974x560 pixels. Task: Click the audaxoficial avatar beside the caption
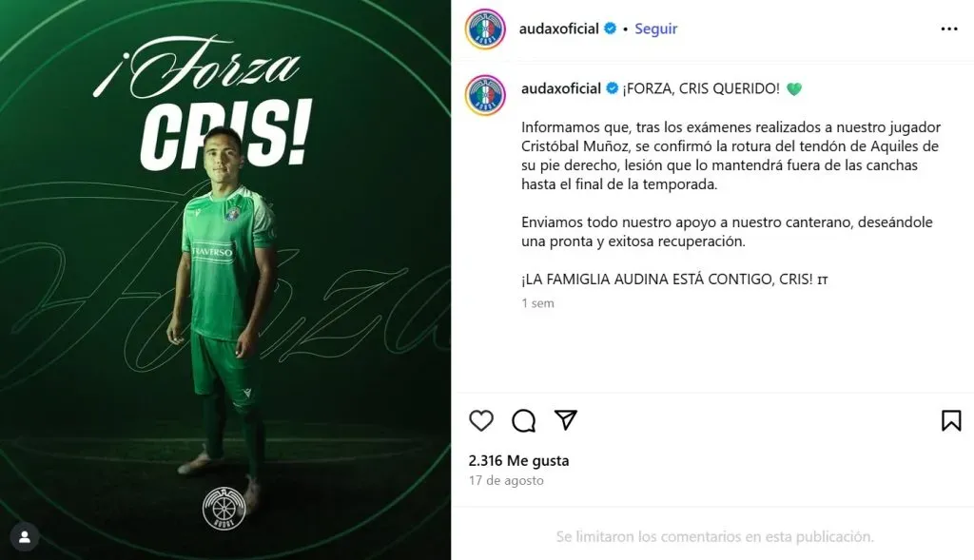(x=485, y=96)
